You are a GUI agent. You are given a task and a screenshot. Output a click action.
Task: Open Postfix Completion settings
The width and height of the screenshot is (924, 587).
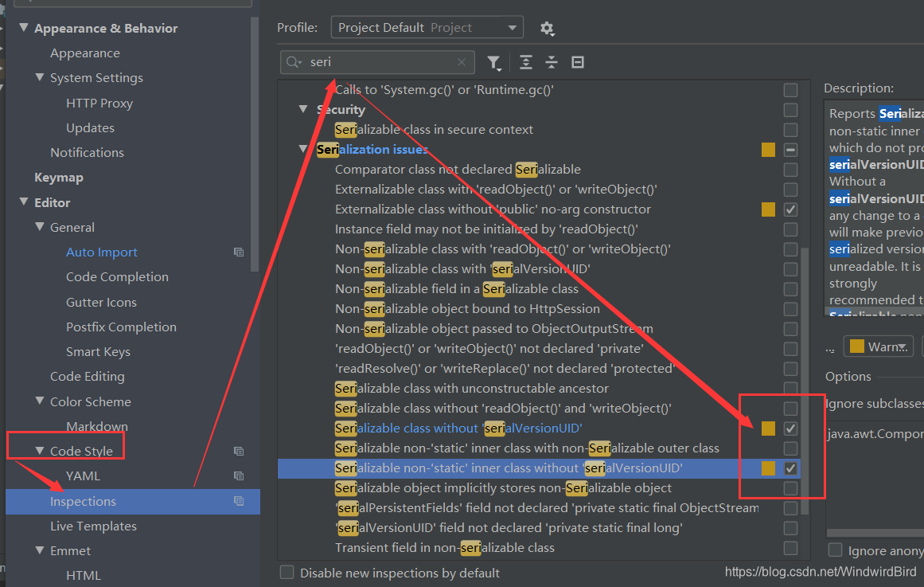122,327
